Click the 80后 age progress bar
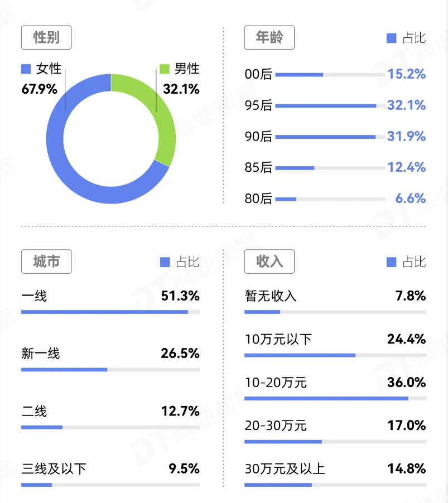This screenshot has width=448, height=503. [x=329, y=199]
